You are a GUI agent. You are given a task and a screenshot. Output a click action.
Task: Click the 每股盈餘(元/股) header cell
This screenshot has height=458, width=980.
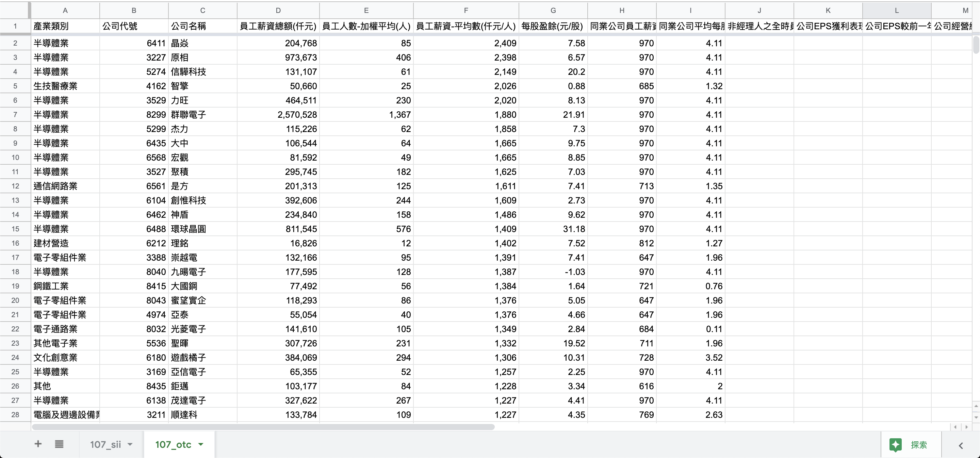coord(553,26)
